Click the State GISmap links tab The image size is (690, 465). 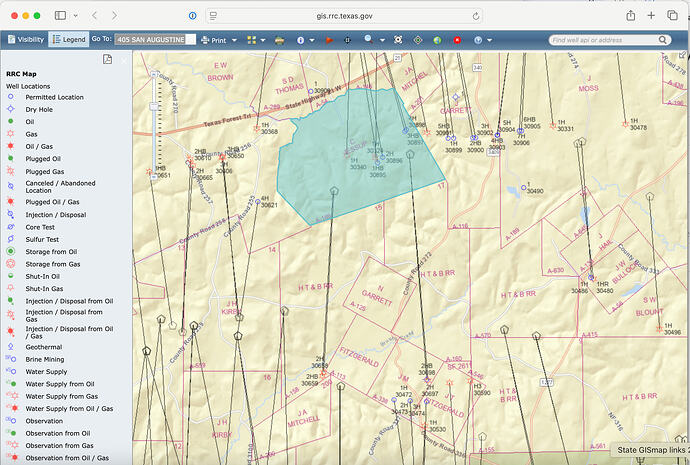click(x=648, y=452)
